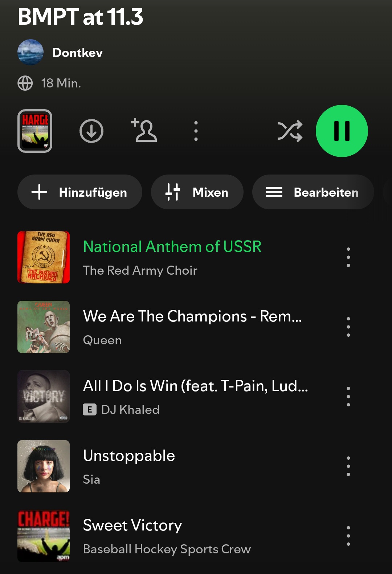Screen dimensions: 392x574
Task: Open three-dot menu for Sweet Victory
Action: tap(348, 536)
